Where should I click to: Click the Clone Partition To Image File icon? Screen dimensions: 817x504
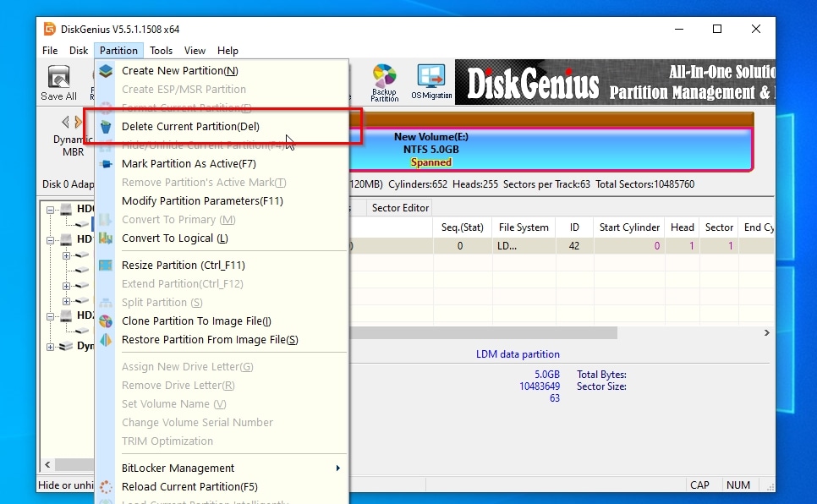point(106,321)
